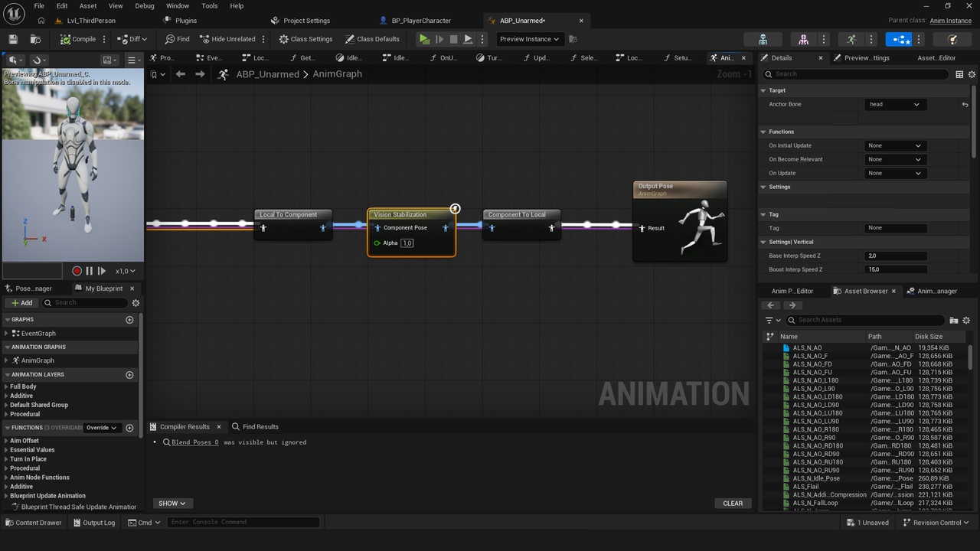
Task: Open the Debug menu
Action: (x=144, y=5)
